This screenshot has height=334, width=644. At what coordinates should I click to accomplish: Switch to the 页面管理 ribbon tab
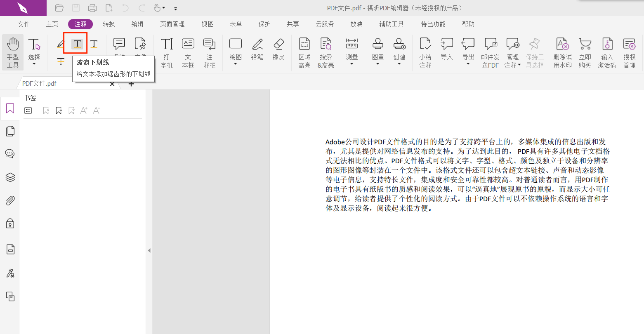(172, 24)
